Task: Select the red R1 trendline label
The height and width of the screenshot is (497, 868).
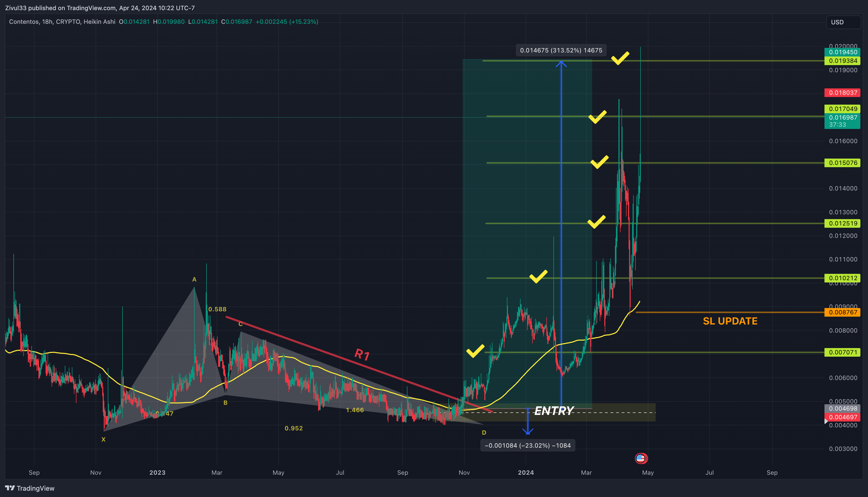Action: click(362, 355)
